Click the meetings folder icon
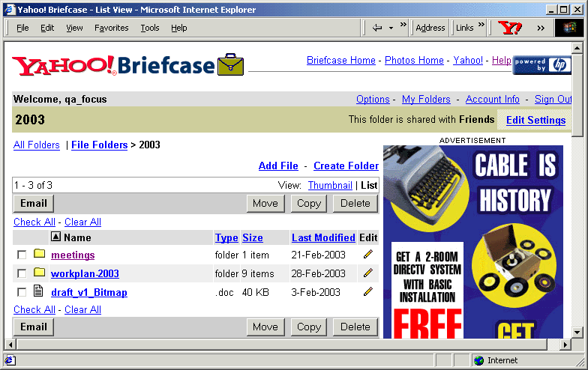The image size is (588, 370). pyautogui.click(x=39, y=253)
